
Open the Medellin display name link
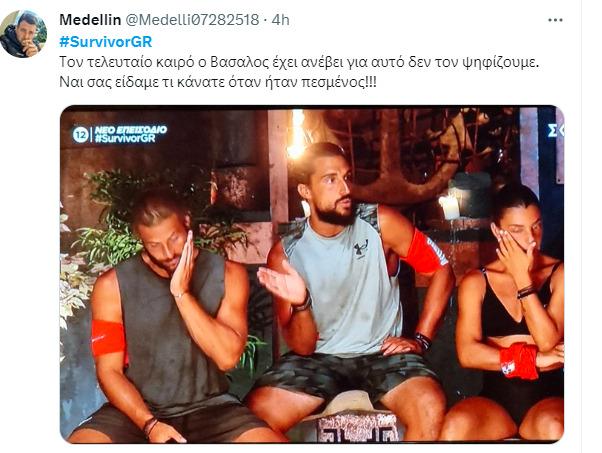[x=90, y=20]
